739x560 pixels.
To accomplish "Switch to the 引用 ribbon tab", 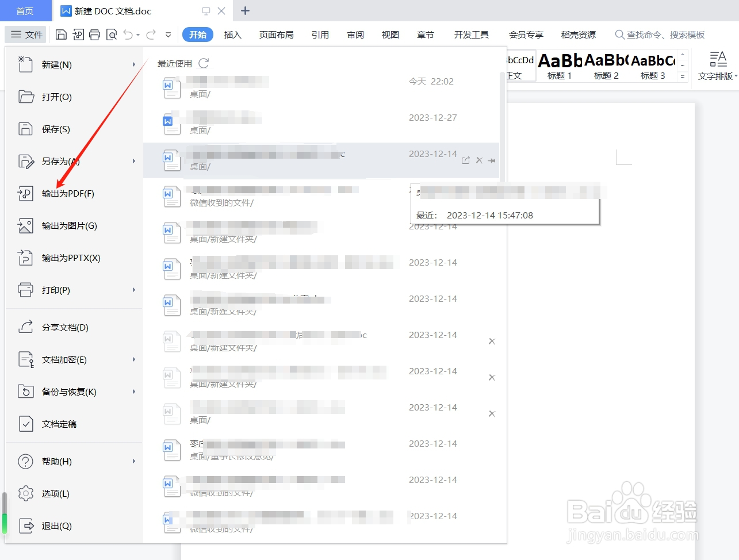I will [320, 34].
